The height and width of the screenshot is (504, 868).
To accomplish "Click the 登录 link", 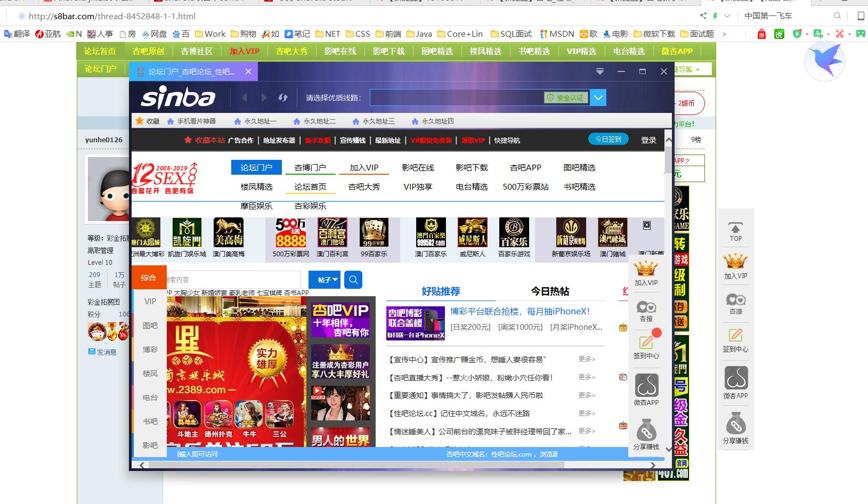I will click(x=648, y=140).
